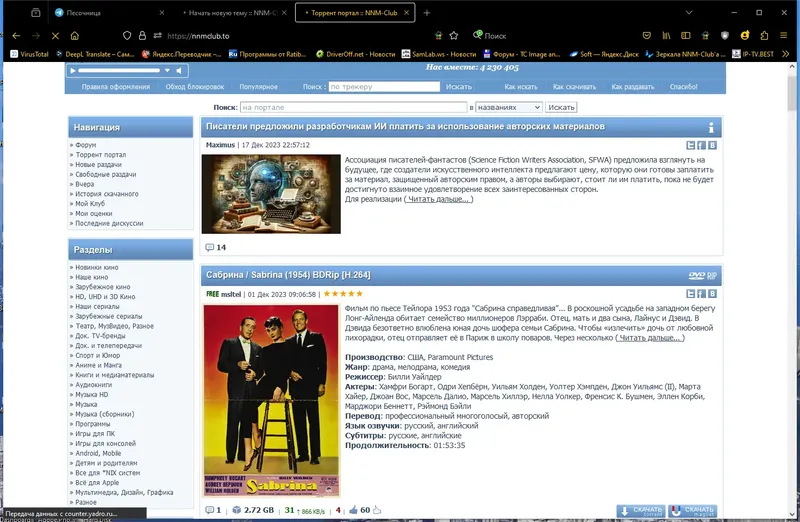This screenshot has height=522, width=800.
Task: Show more bookmarks with the double chevron
Action: click(786, 54)
